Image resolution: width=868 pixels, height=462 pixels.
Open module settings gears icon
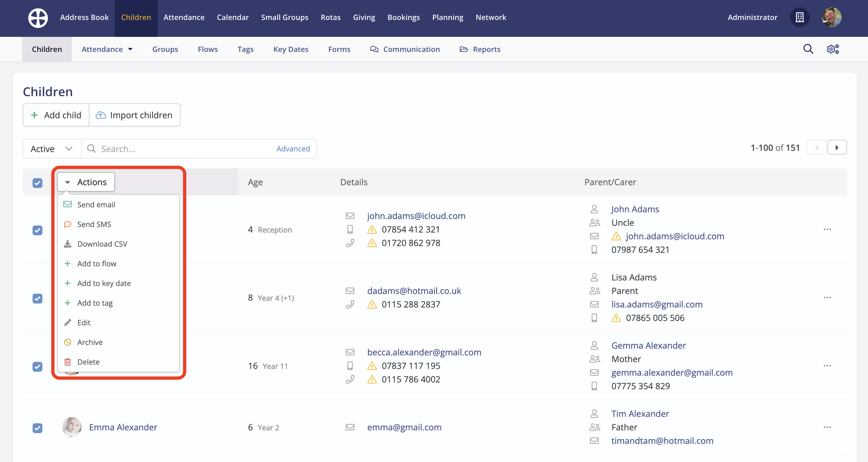tap(833, 49)
